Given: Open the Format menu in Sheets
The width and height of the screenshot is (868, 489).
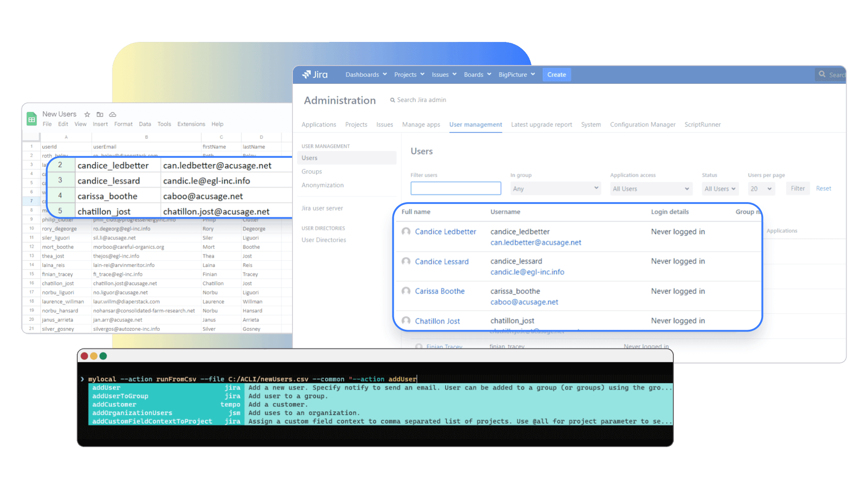Looking at the screenshot, I should [123, 124].
